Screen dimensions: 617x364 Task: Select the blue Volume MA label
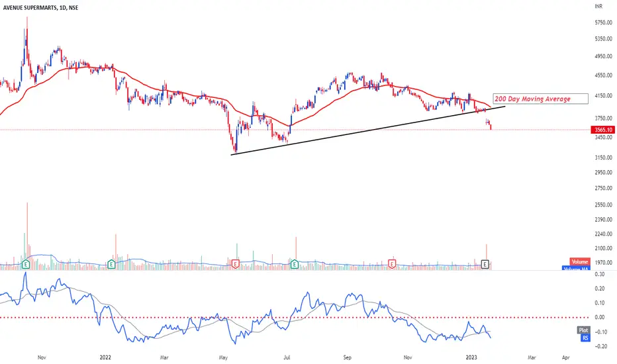coord(576,269)
